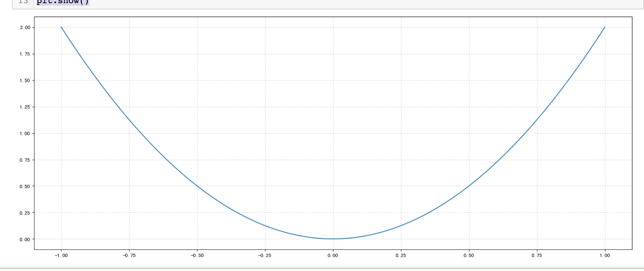
Task: Click the x-axis label 0.25
Action: click(401, 256)
